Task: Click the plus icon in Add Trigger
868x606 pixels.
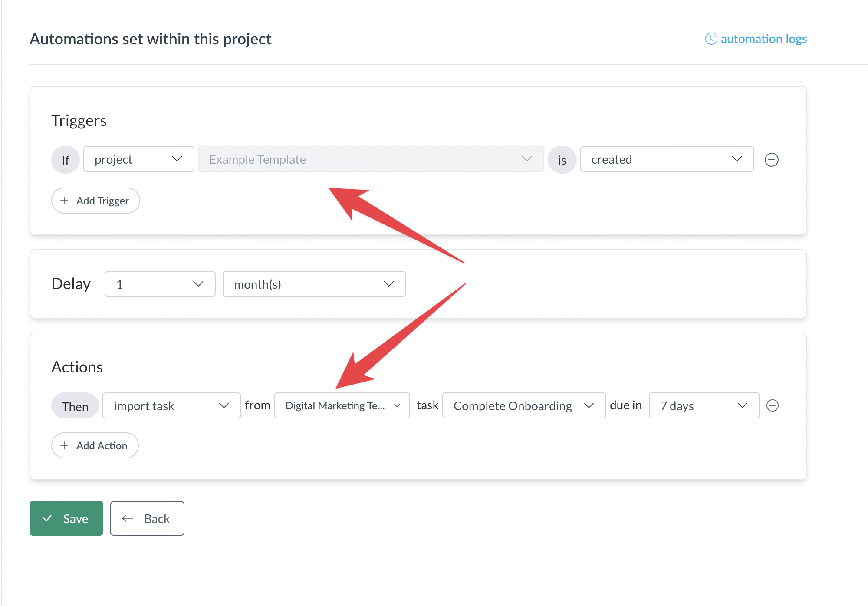Action: [x=64, y=201]
